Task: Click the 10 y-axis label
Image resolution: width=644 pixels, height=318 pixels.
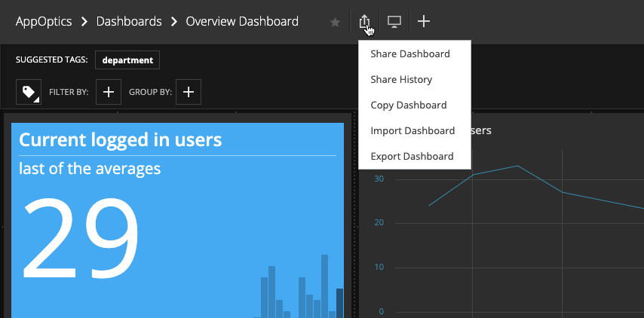Action: click(x=379, y=267)
